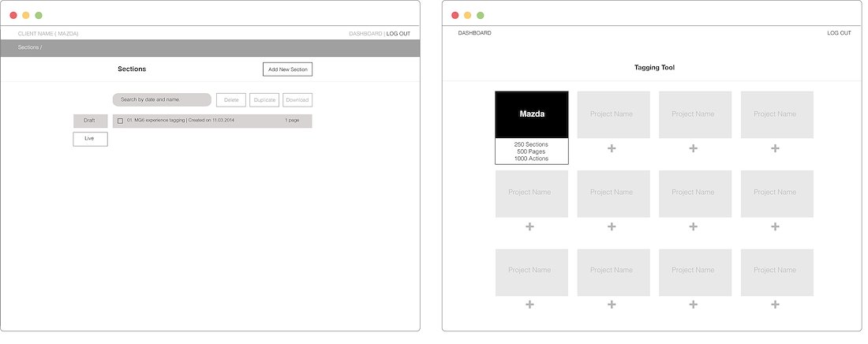Tick the checkbox for MG6 experience tagging row
Image resolution: width=868 pixels, height=344 pixels.
(120, 121)
